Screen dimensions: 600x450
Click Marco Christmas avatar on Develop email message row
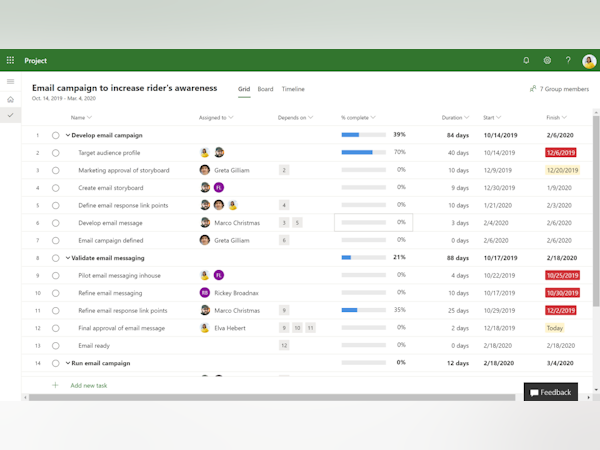pos(205,223)
